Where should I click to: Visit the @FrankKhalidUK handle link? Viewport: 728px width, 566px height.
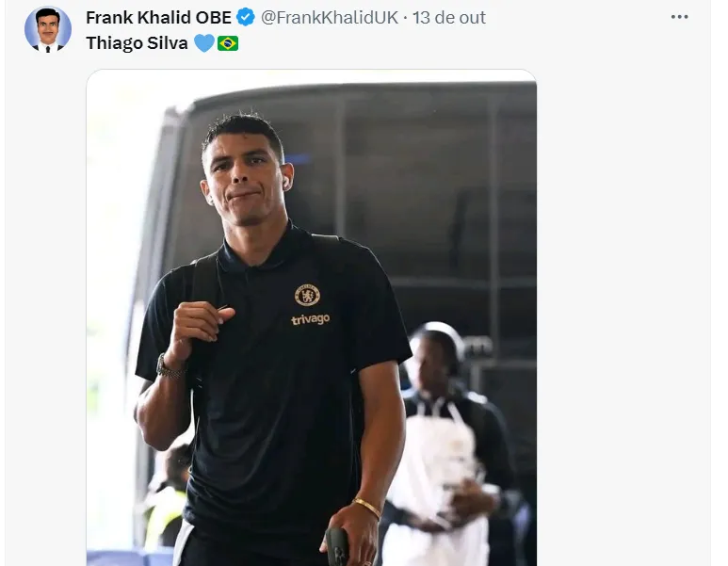click(330, 17)
